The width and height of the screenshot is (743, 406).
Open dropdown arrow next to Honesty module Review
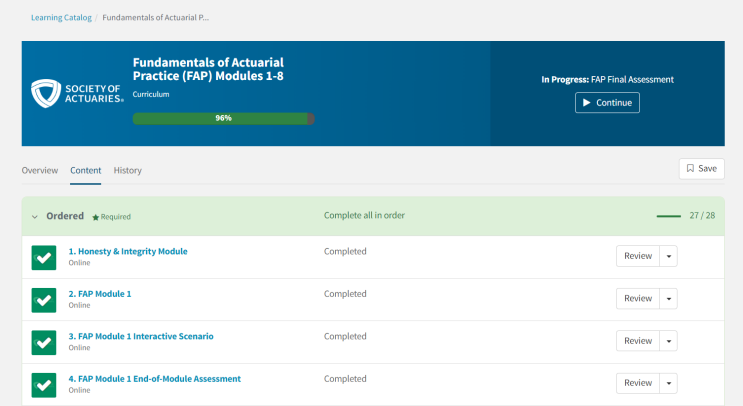point(669,256)
